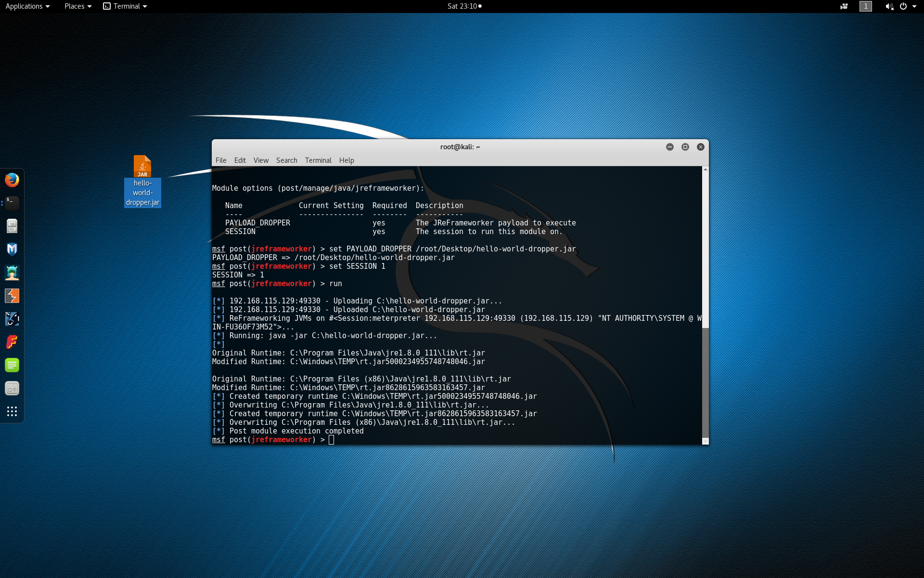This screenshot has width=924, height=578.
Task: Click the msf prompt input cursor
Action: (x=331, y=440)
